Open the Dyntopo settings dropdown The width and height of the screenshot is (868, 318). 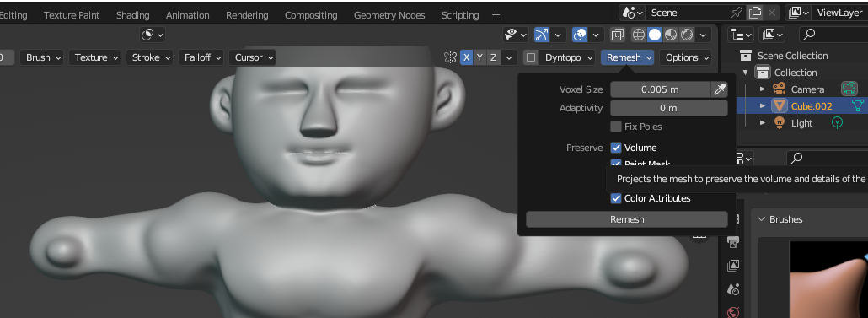(567, 57)
